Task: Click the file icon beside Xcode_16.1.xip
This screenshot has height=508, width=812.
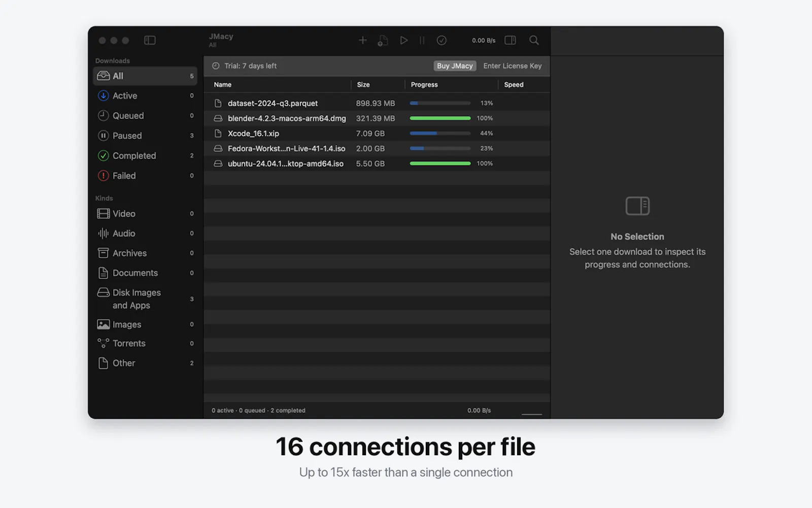Action: point(218,134)
